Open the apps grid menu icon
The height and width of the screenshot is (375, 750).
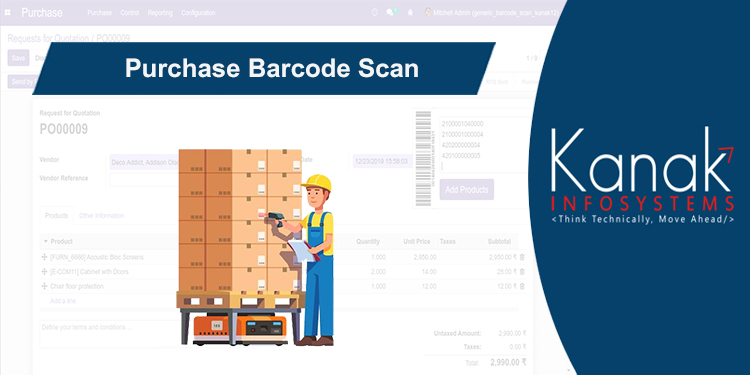pyautogui.click(x=7, y=12)
